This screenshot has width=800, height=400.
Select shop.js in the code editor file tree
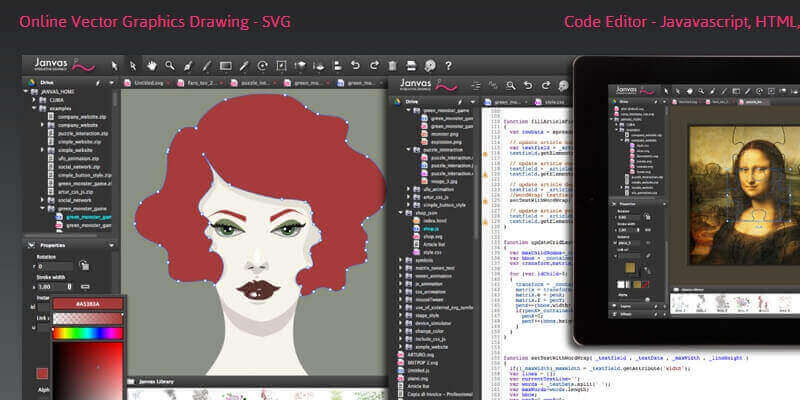tap(429, 229)
